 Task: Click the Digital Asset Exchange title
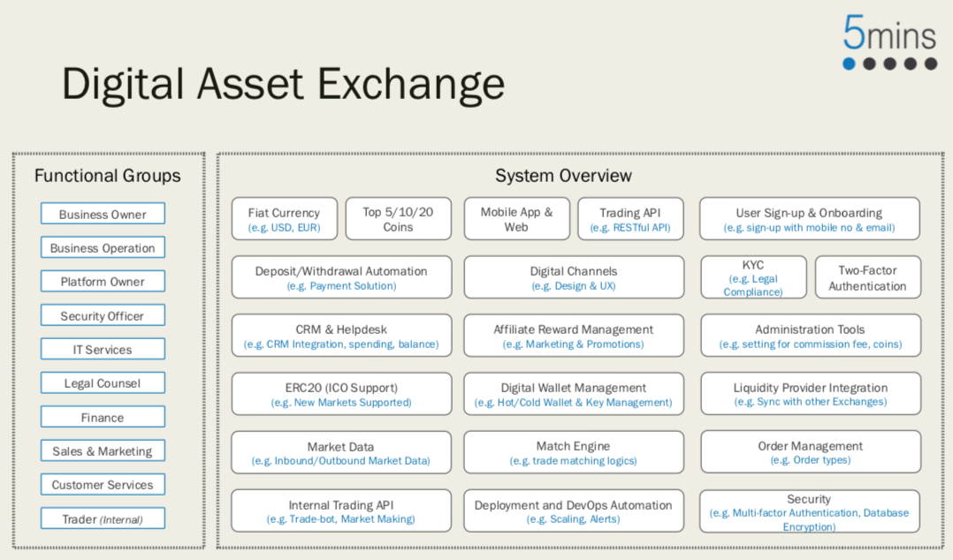[283, 85]
